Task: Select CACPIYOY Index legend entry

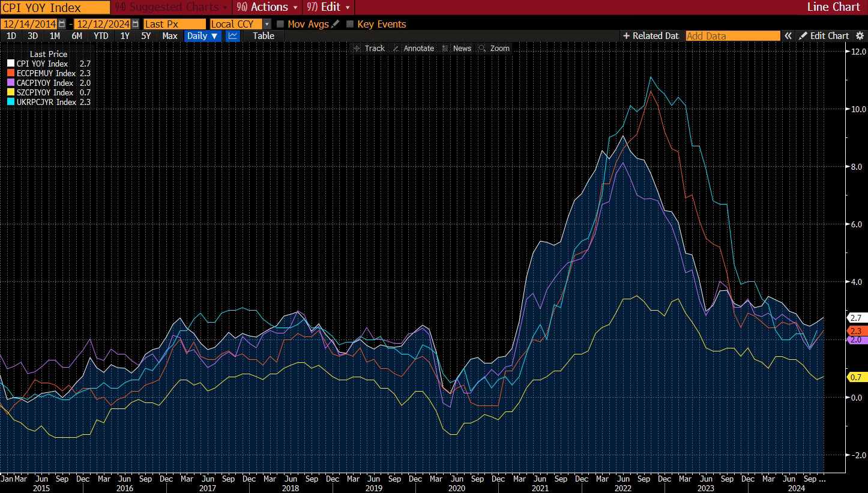Action: (49, 83)
